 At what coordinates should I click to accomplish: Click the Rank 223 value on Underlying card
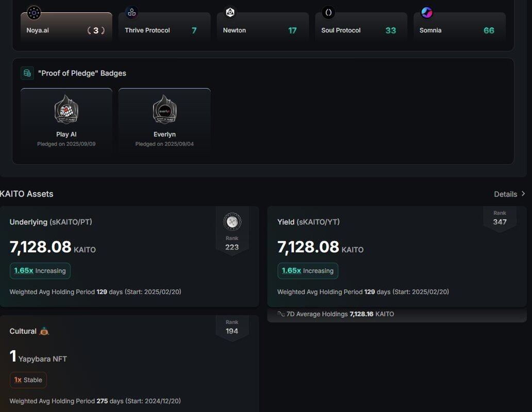232,247
